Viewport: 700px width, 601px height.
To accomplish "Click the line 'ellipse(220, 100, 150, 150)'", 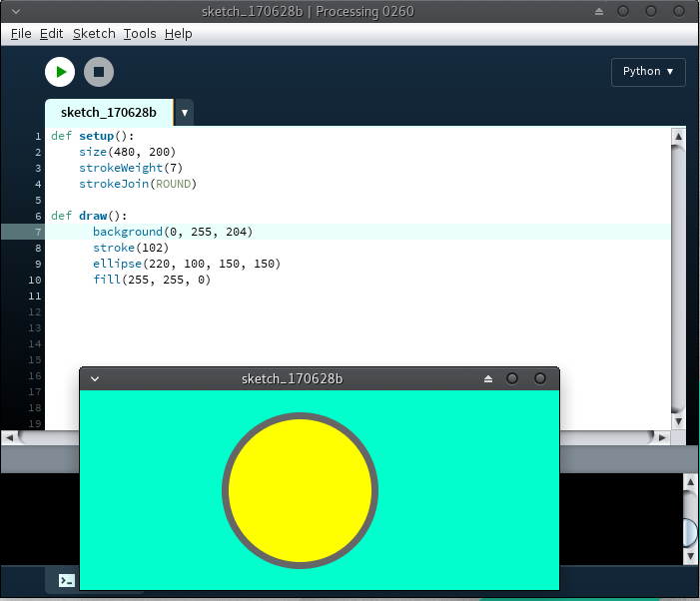I will 187,264.
